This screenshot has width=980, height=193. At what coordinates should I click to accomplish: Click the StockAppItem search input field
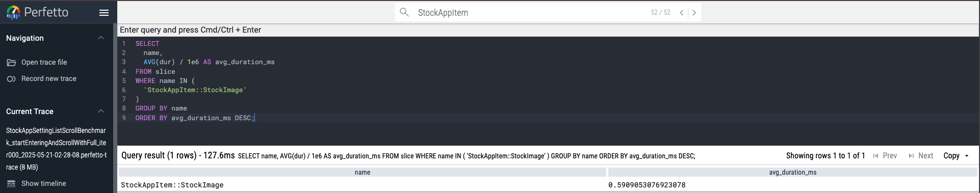(x=530, y=13)
